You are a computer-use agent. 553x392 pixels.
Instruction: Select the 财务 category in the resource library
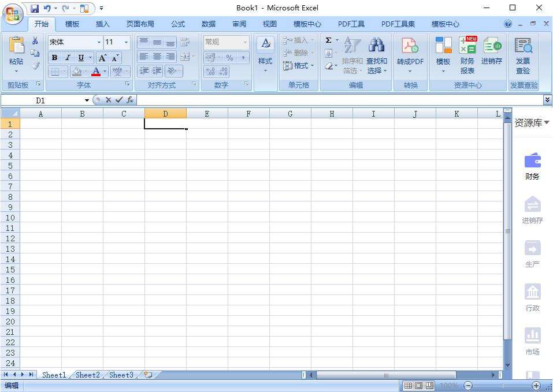(533, 166)
